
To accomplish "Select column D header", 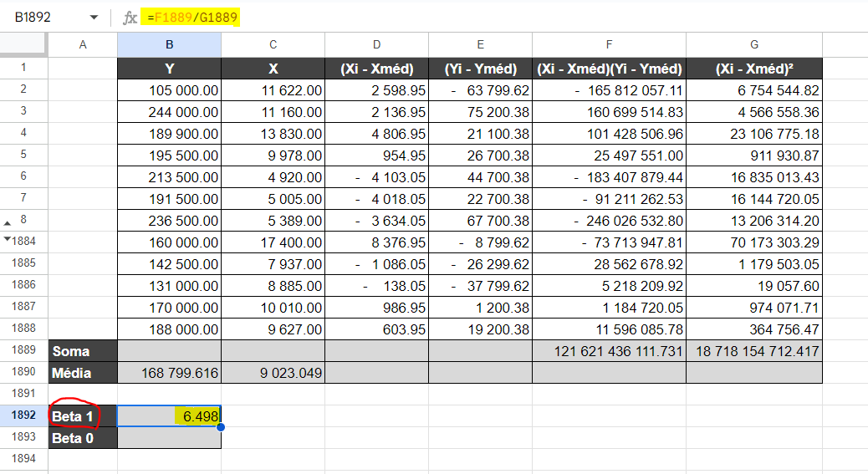I will coord(376,45).
